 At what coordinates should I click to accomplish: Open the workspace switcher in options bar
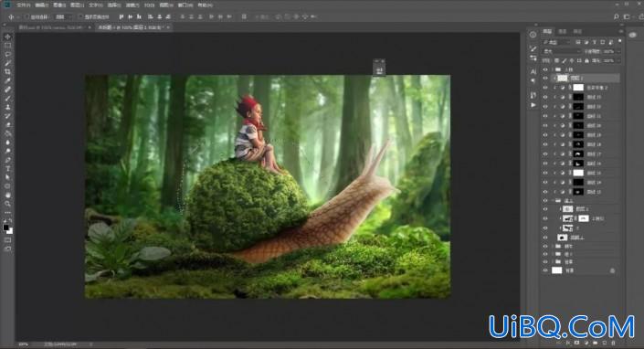(627, 16)
